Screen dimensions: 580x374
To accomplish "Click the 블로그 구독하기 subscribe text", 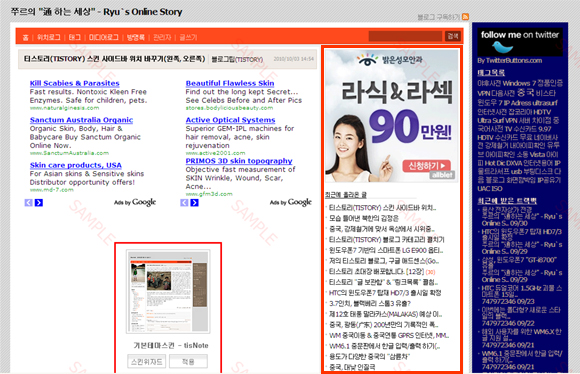I will [439, 17].
